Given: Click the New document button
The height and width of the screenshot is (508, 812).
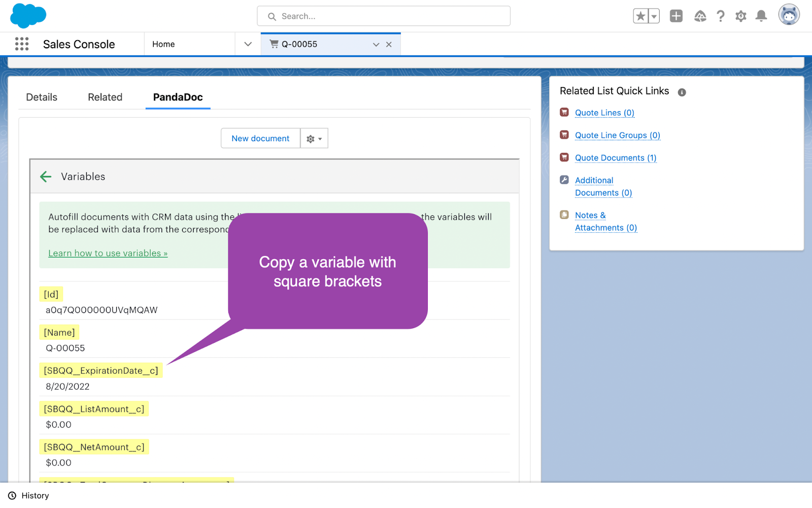Looking at the screenshot, I should point(260,138).
